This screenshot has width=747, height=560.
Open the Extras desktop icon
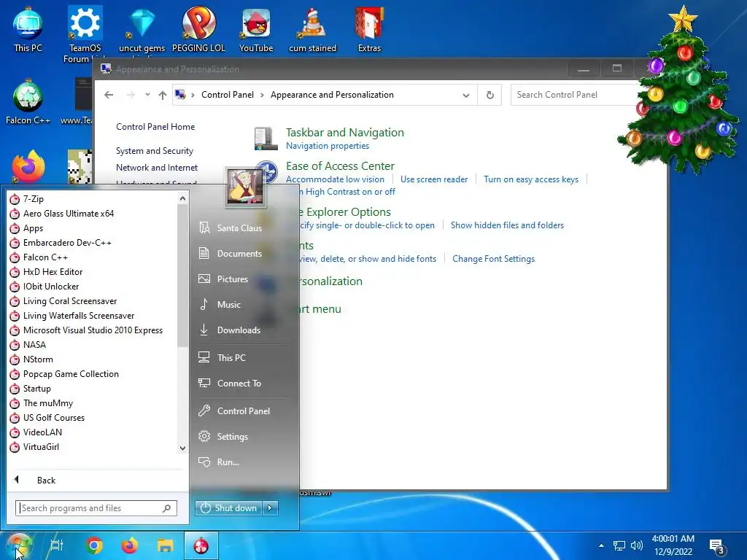pyautogui.click(x=369, y=29)
